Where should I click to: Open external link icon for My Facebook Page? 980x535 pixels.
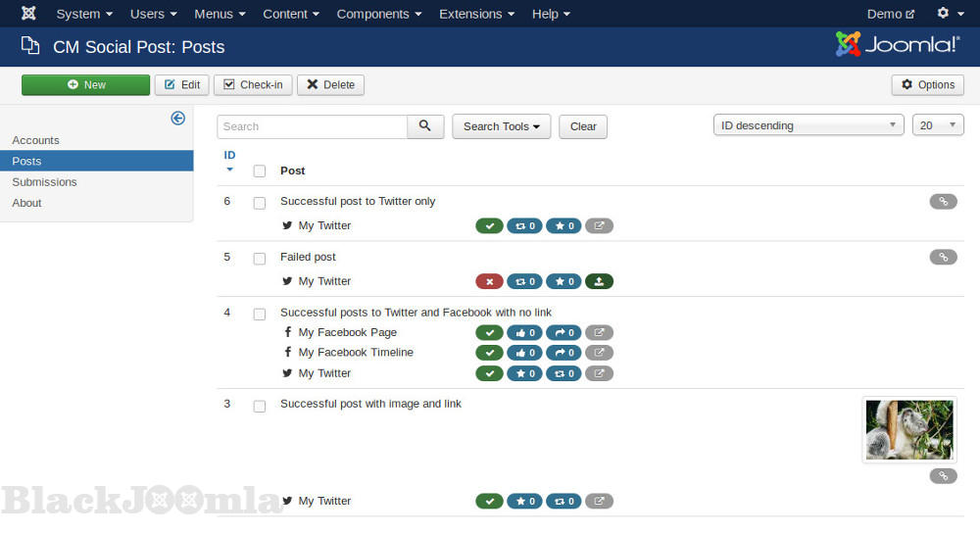[599, 333]
